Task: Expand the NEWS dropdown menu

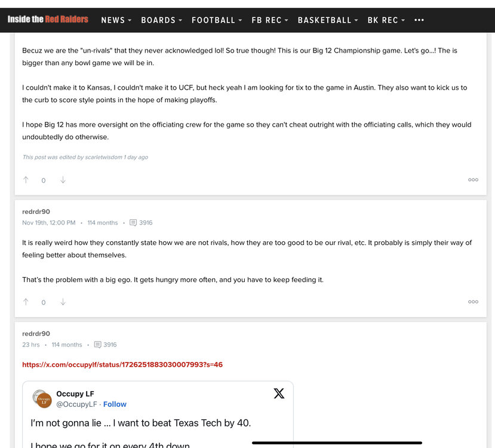Action: click(116, 20)
